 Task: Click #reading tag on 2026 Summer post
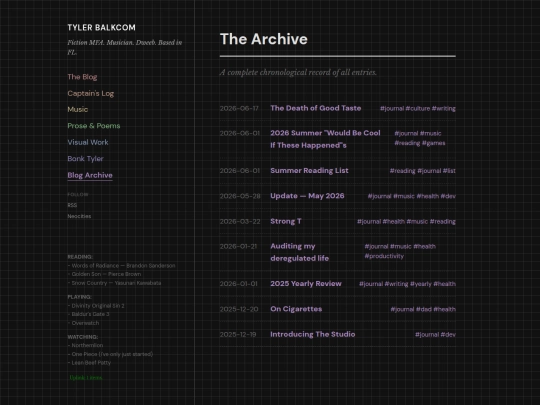pyautogui.click(x=407, y=143)
